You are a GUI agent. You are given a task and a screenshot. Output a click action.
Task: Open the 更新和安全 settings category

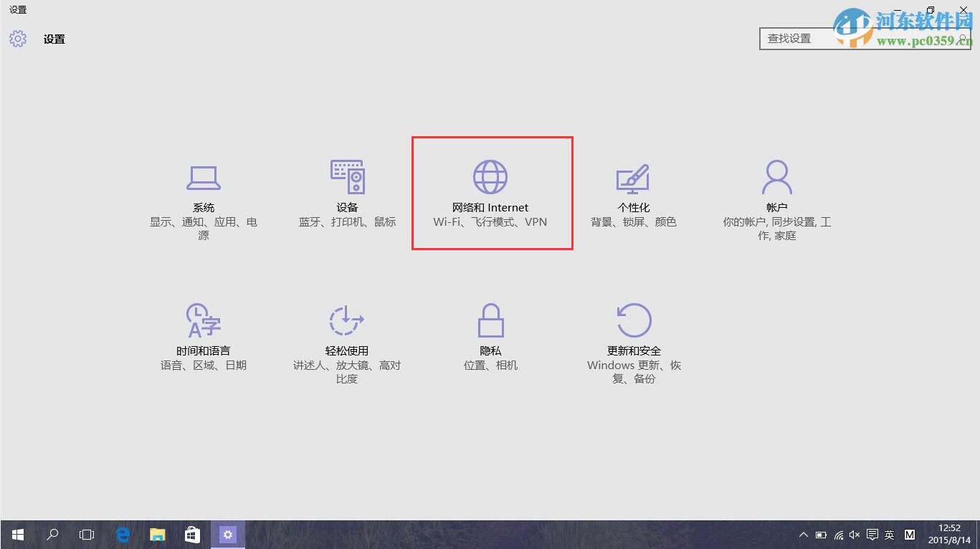point(633,337)
